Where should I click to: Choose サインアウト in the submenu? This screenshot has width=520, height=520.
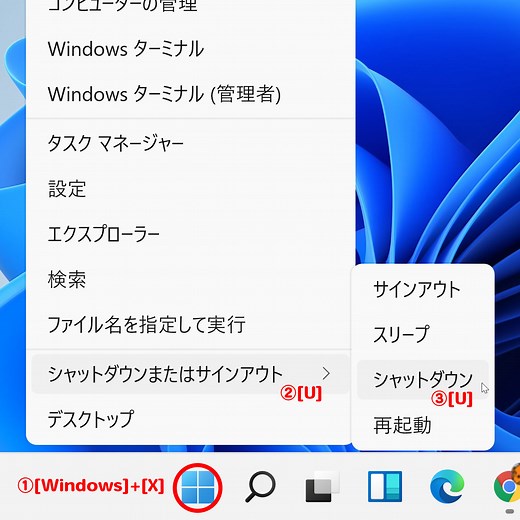[x=423, y=289]
